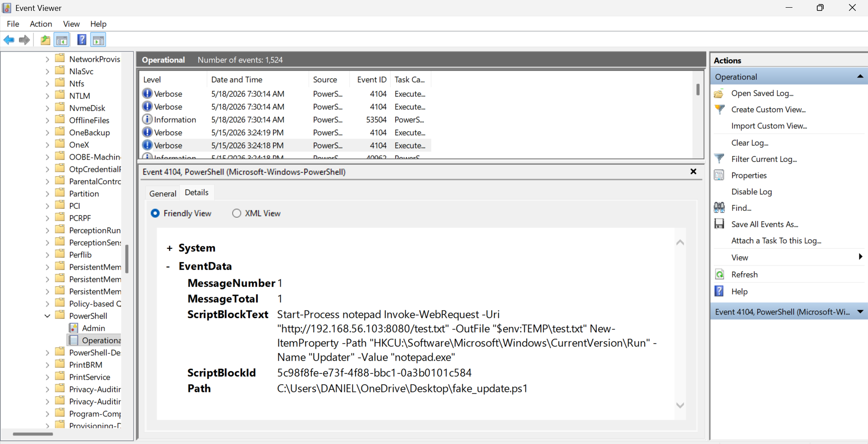Screen dimensions: 868x444
Task: Click the Event Viewer title bar icon
Action: [7, 8]
